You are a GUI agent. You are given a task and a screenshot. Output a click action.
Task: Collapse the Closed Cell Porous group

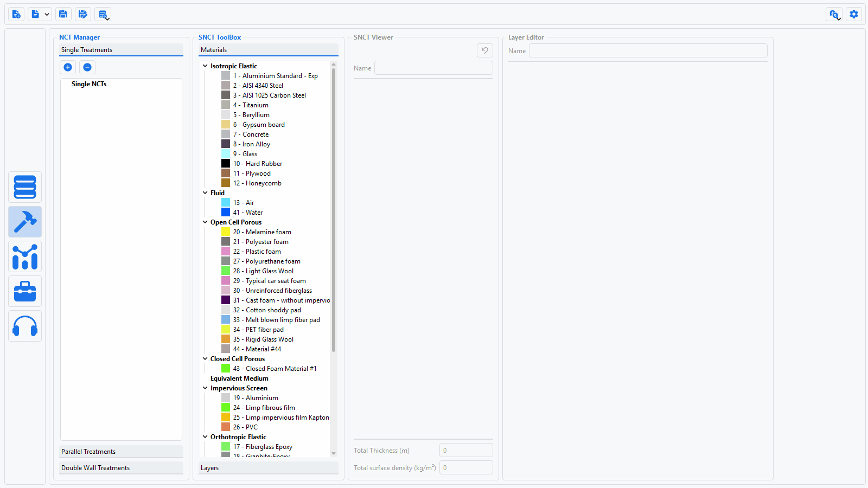[x=205, y=359]
